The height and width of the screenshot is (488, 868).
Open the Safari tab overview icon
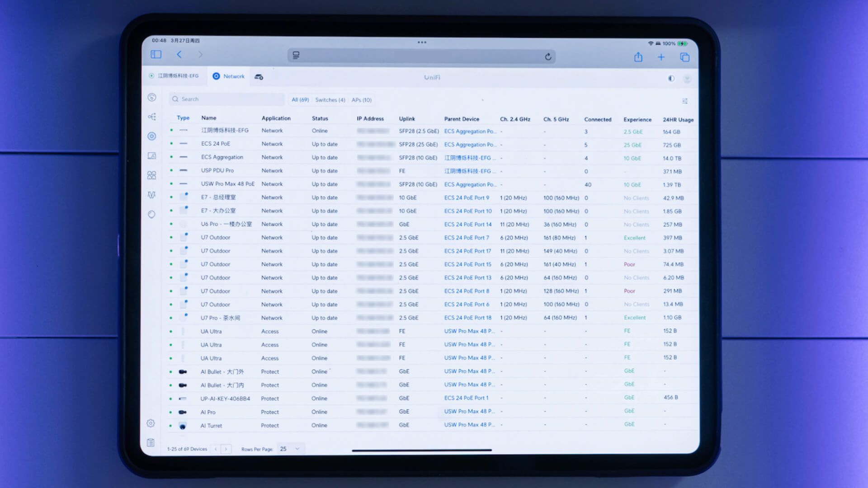point(684,57)
